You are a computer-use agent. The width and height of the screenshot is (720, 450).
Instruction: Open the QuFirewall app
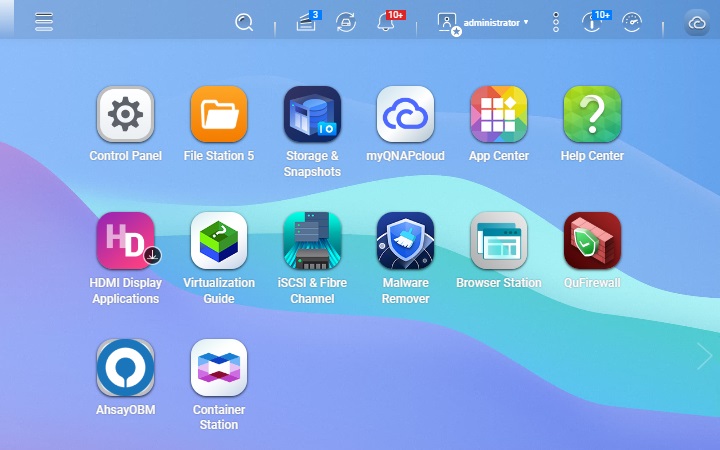tap(592, 241)
